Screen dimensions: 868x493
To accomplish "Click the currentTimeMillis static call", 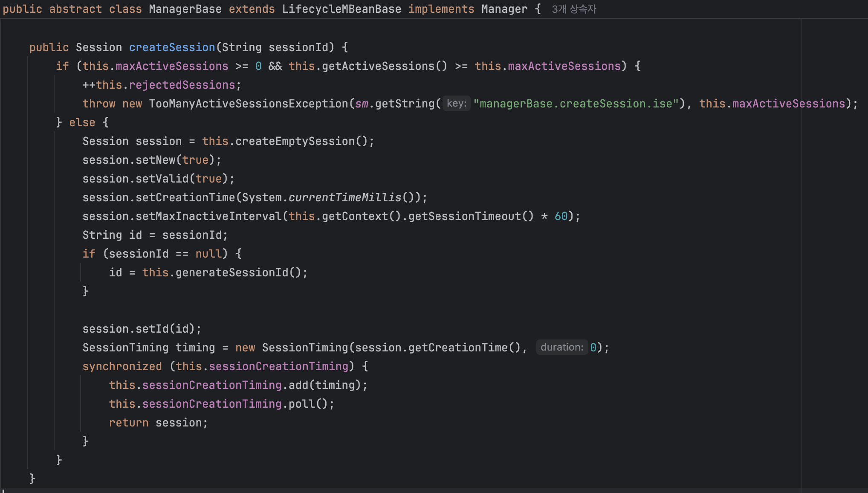I will (x=345, y=197).
